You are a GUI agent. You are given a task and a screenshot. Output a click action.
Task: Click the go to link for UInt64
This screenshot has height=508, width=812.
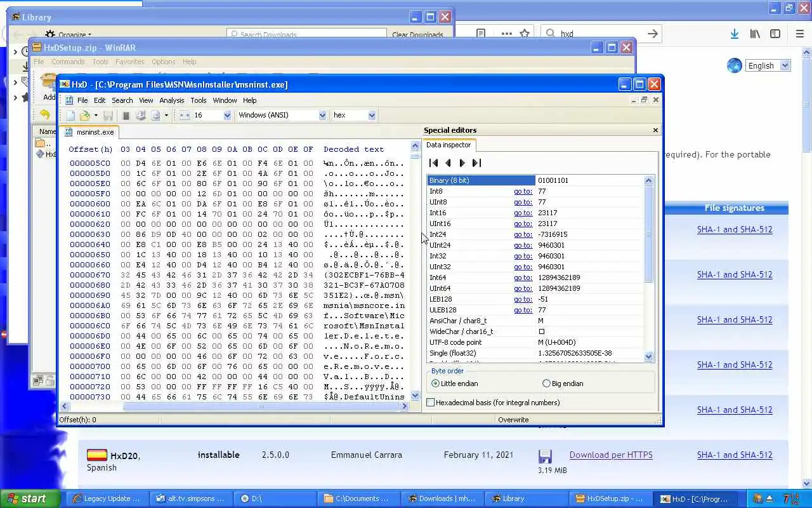point(523,288)
